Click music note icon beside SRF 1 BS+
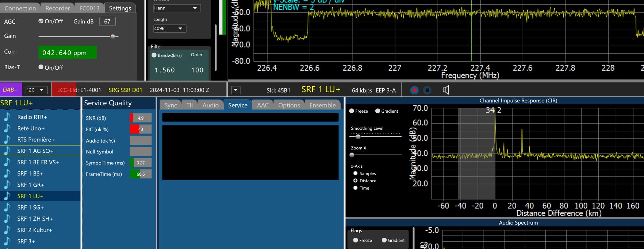Image resolution: width=644 pixels, height=249 pixels. (x=7, y=174)
